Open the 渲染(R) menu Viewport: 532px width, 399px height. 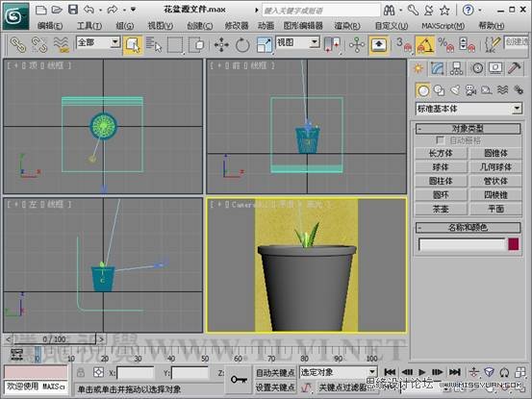(347, 26)
